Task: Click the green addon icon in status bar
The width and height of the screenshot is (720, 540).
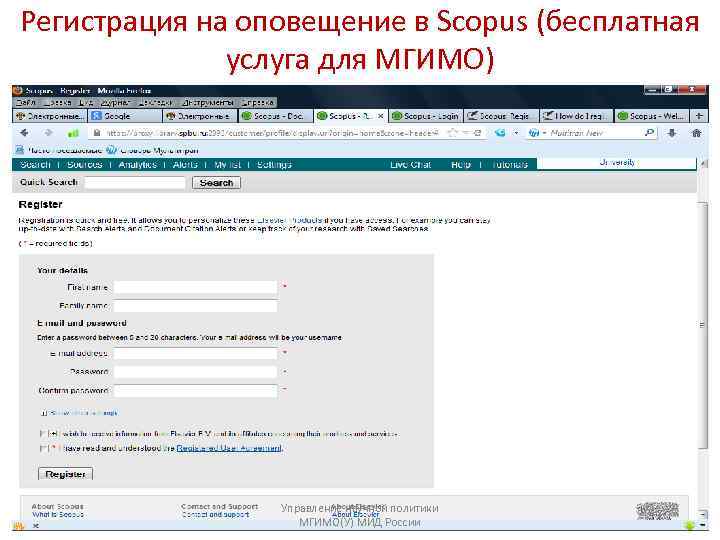Action: (x=689, y=525)
